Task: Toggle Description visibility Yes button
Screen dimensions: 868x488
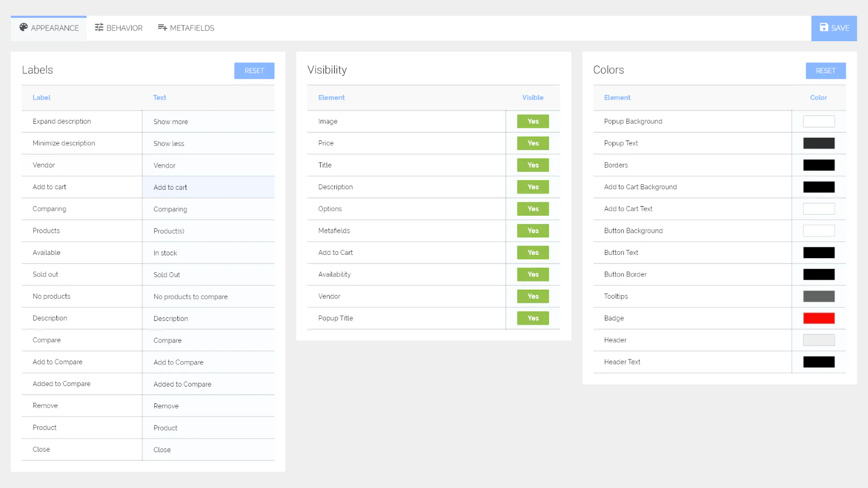Action: click(x=533, y=187)
